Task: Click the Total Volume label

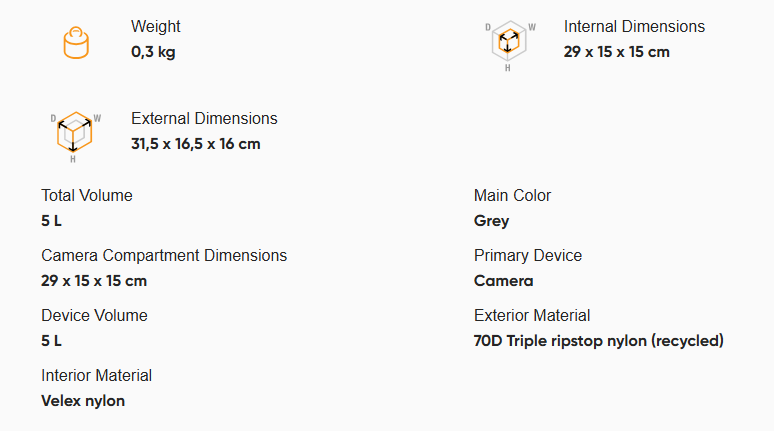Action: click(x=87, y=196)
